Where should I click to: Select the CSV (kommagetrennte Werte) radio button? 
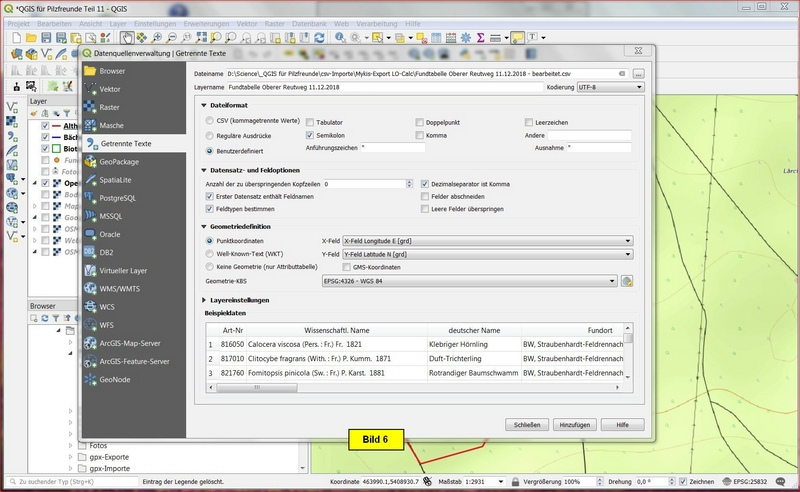coord(209,122)
